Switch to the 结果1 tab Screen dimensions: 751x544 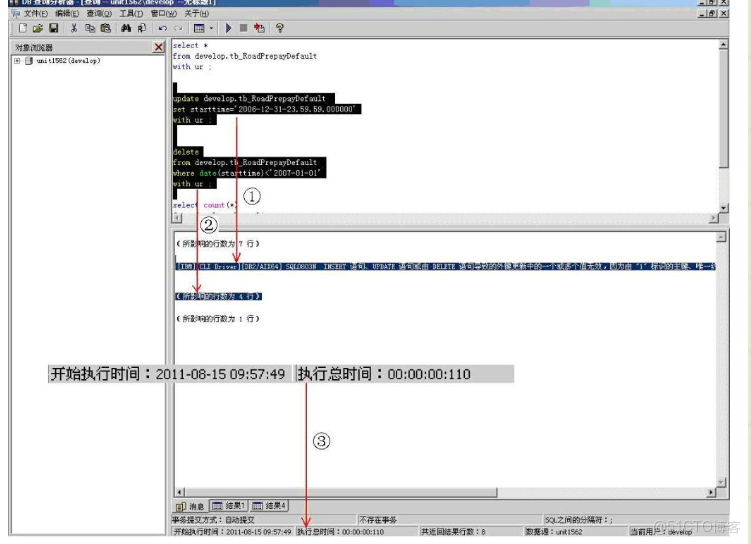pos(229,506)
